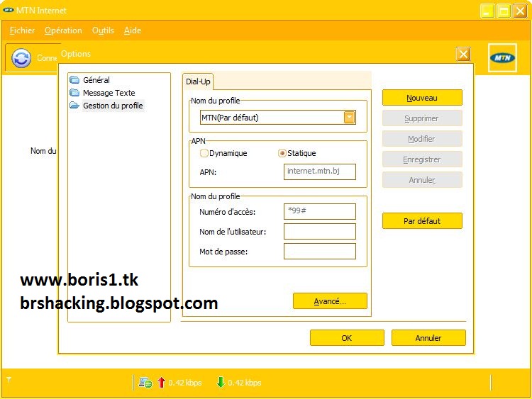This screenshot has width=532, height=399.
Task: Open Avancé... settings
Action: pos(330,301)
